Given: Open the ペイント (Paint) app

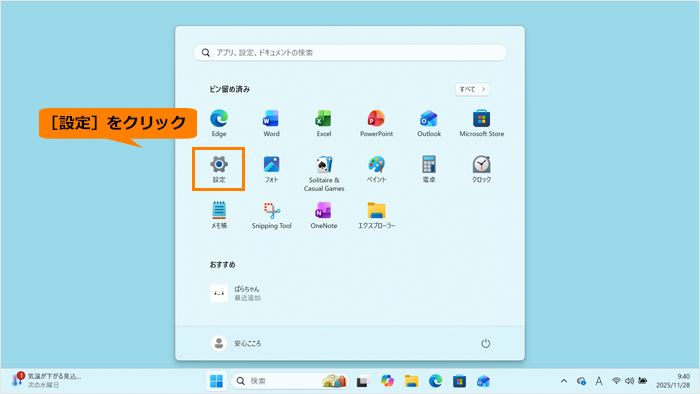Looking at the screenshot, I should (x=376, y=169).
